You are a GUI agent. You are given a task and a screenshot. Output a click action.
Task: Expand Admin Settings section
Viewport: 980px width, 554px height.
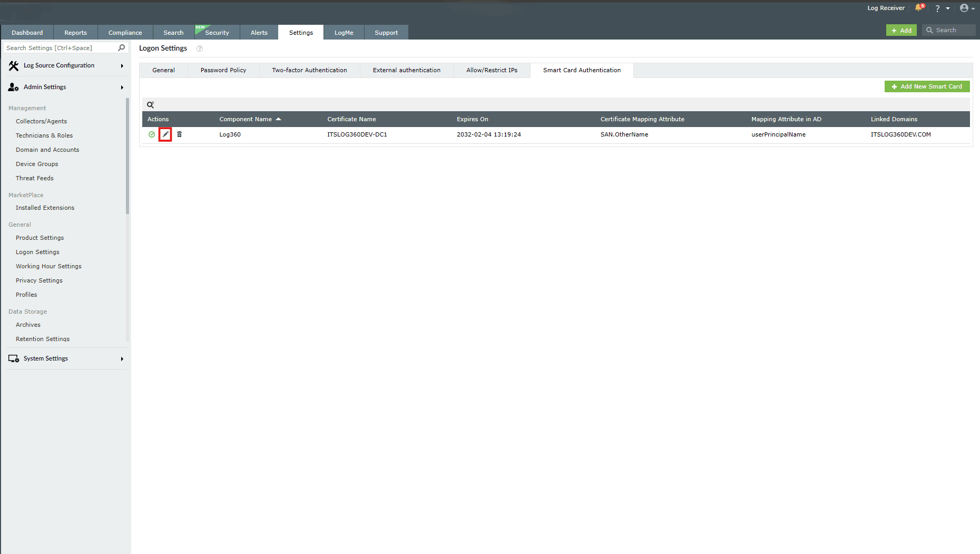pyautogui.click(x=66, y=87)
